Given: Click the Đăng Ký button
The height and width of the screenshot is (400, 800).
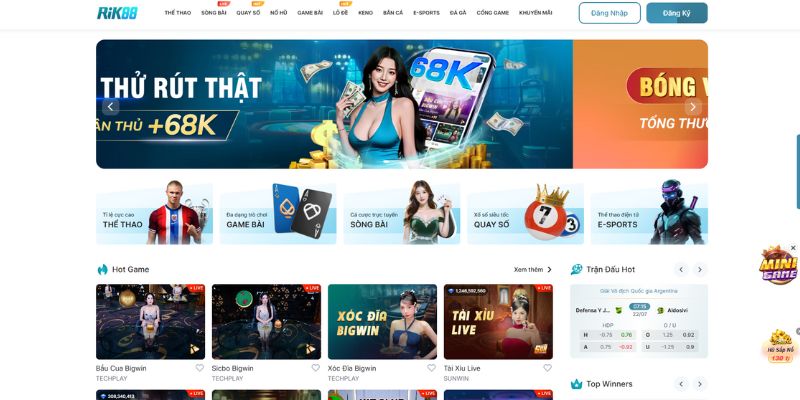Looking at the screenshot, I should pos(677,13).
